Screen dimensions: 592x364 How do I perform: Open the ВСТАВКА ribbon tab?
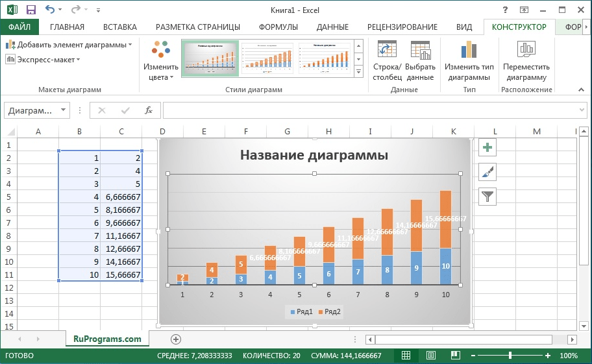pyautogui.click(x=119, y=27)
